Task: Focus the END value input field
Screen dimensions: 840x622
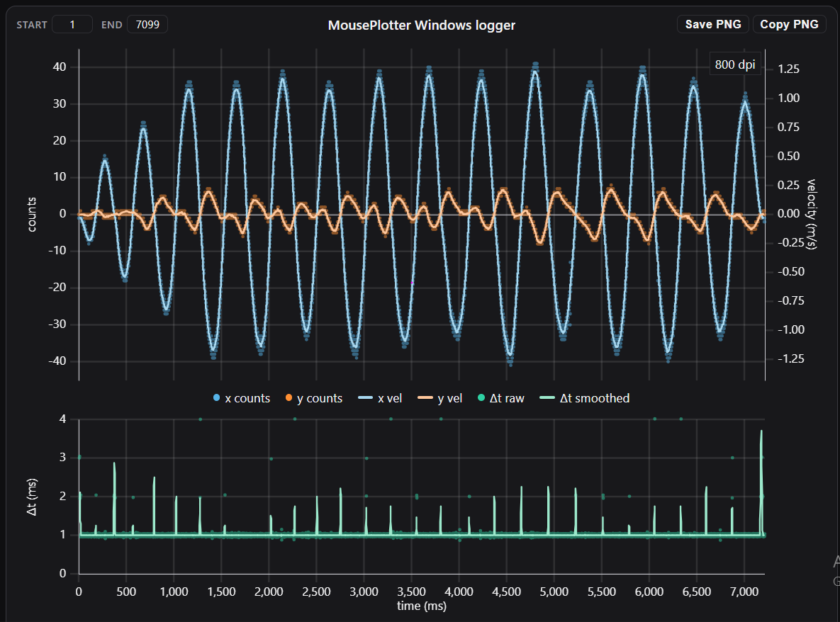Action: (147, 25)
